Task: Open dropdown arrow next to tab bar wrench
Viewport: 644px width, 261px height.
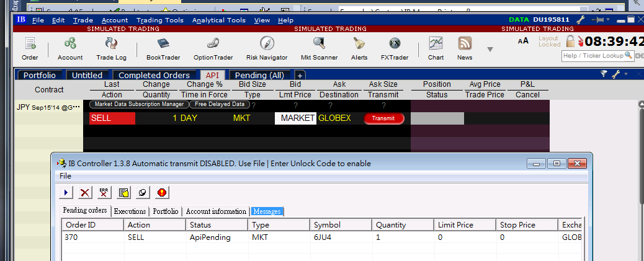Action: 626,74
